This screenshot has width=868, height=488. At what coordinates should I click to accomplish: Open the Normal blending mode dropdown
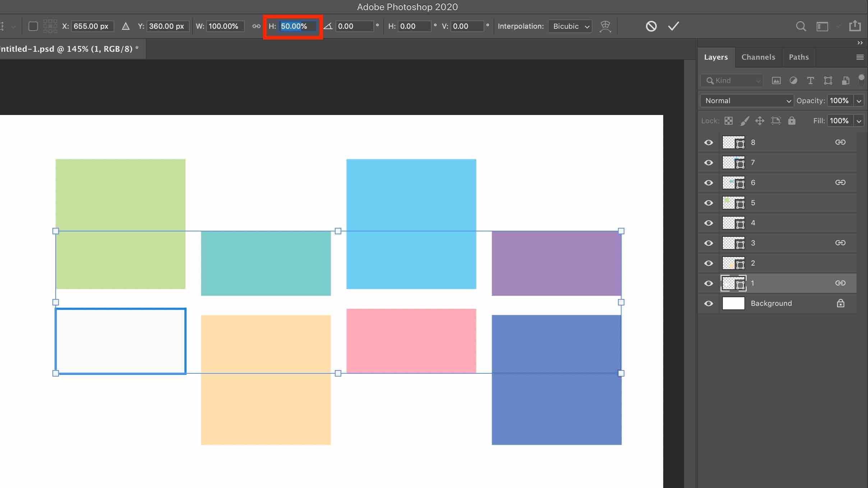click(x=747, y=101)
